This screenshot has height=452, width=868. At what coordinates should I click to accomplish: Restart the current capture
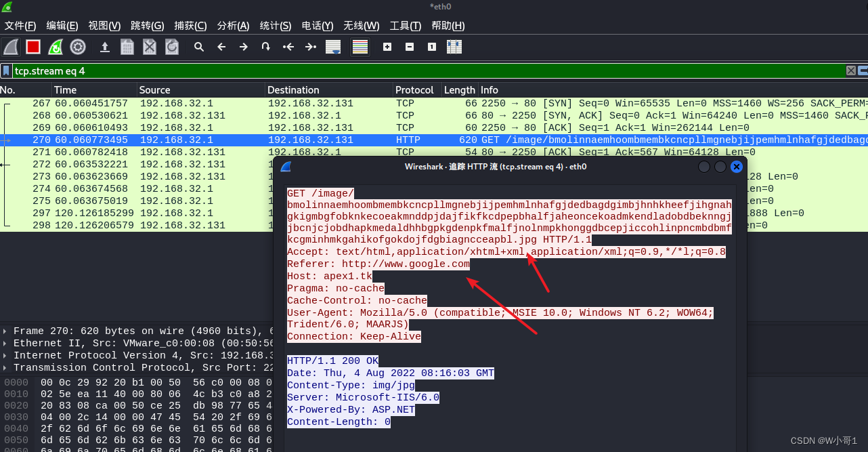click(x=56, y=47)
